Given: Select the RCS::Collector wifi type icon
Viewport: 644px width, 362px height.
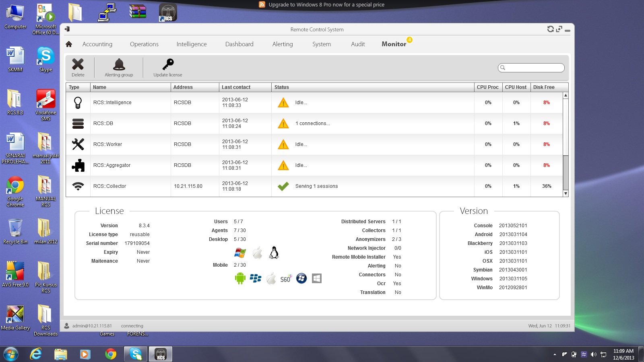Looking at the screenshot, I should 78,186.
